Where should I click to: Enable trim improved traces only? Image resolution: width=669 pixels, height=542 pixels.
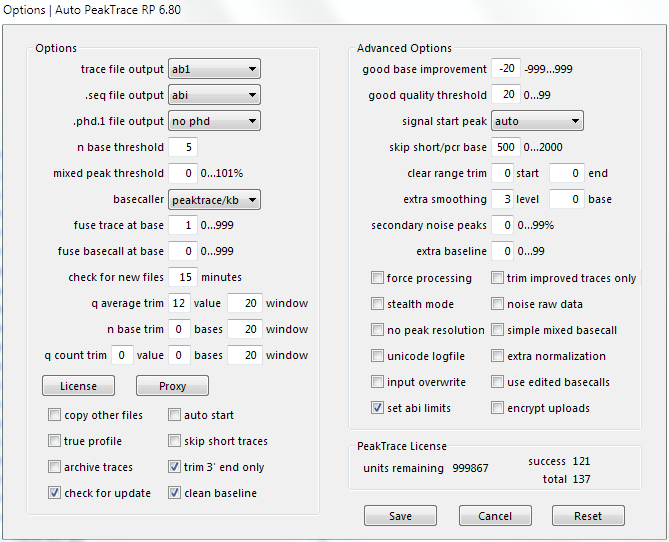497,278
